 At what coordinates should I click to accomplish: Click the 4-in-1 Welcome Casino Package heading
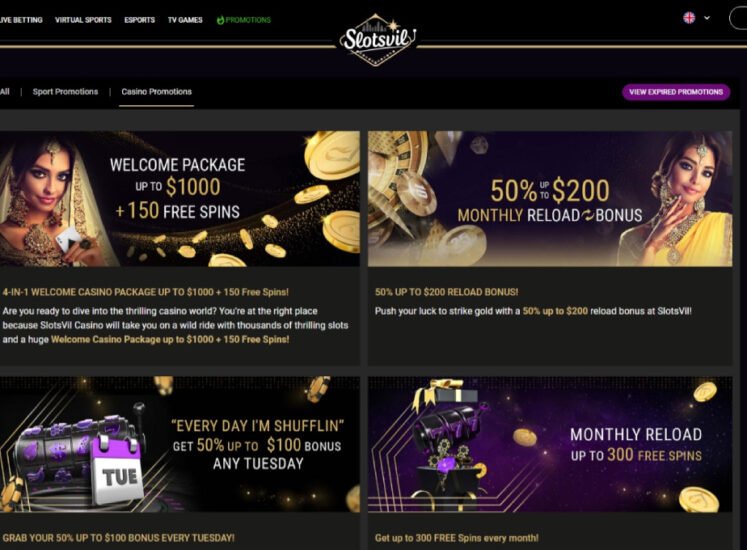tap(146, 292)
